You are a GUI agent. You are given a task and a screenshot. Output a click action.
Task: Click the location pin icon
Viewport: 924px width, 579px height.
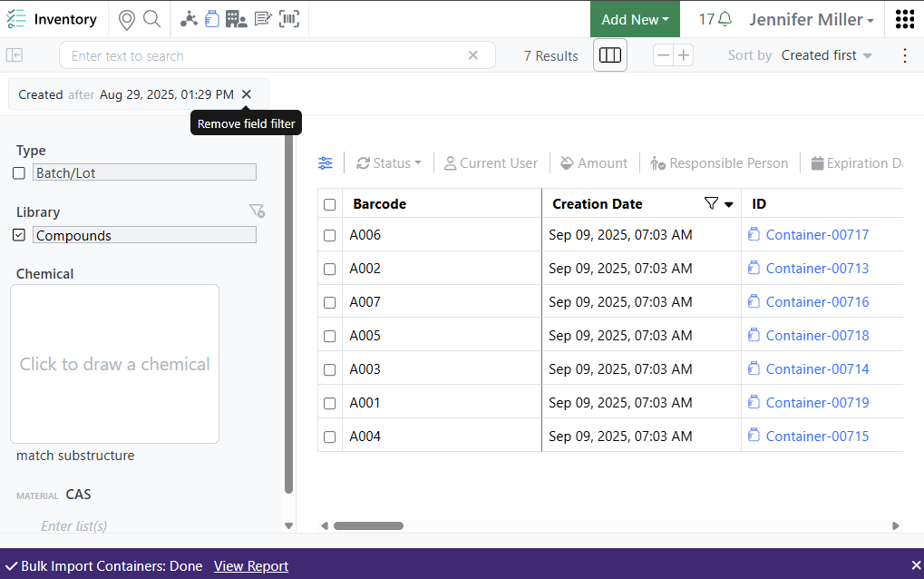[127, 19]
